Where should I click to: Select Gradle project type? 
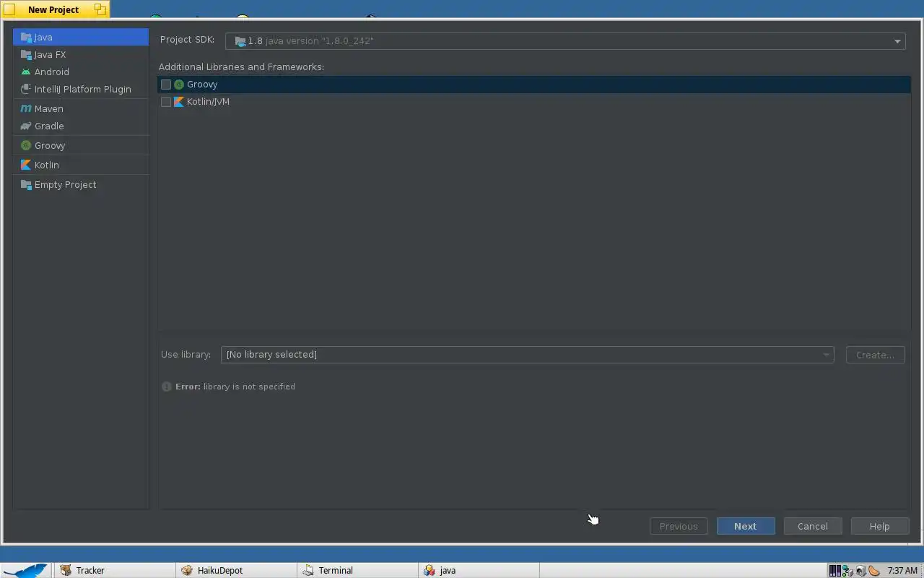coord(82,126)
